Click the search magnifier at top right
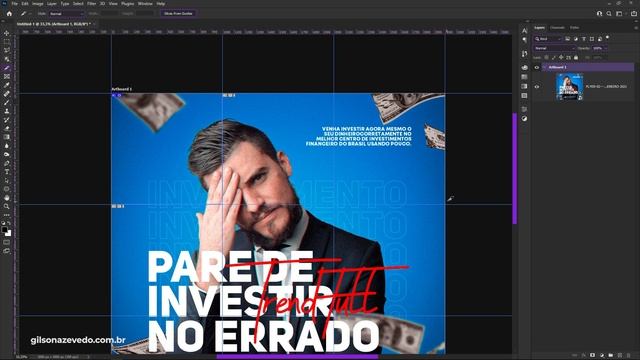The height and width of the screenshot is (360, 640). pyautogui.click(x=609, y=13)
